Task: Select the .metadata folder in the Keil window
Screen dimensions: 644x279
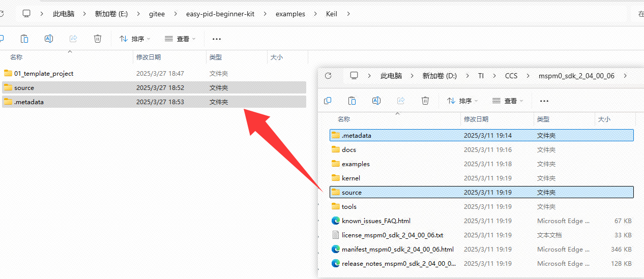Action: (x=154, y=102)
